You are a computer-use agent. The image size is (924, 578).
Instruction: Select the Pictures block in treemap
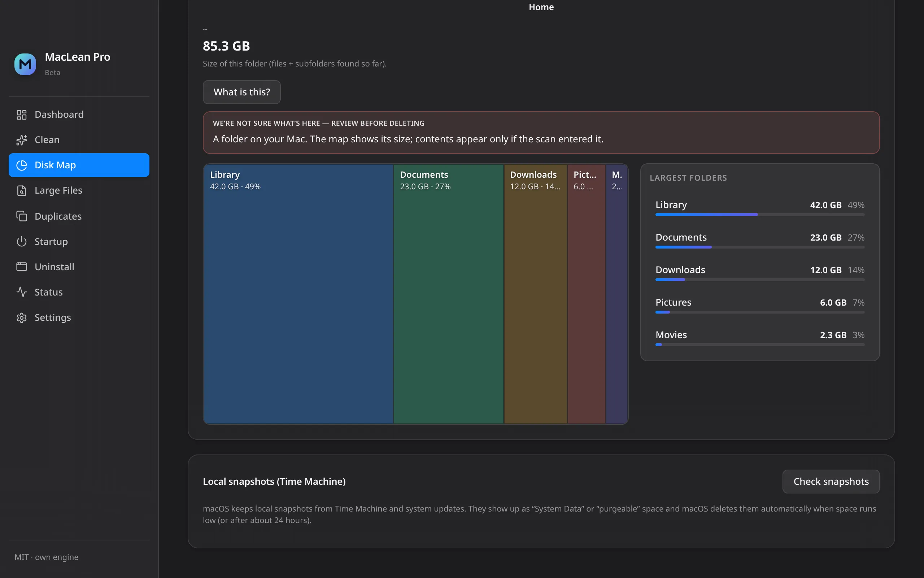(x=587, y=294)
